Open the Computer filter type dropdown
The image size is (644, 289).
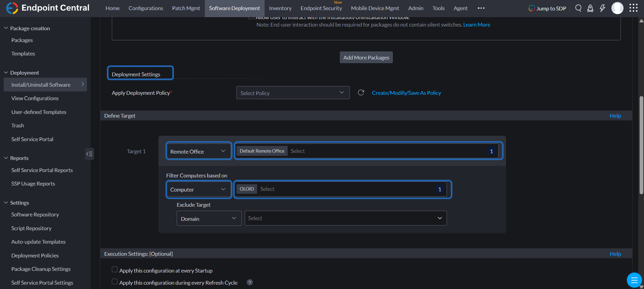(199, 189)
